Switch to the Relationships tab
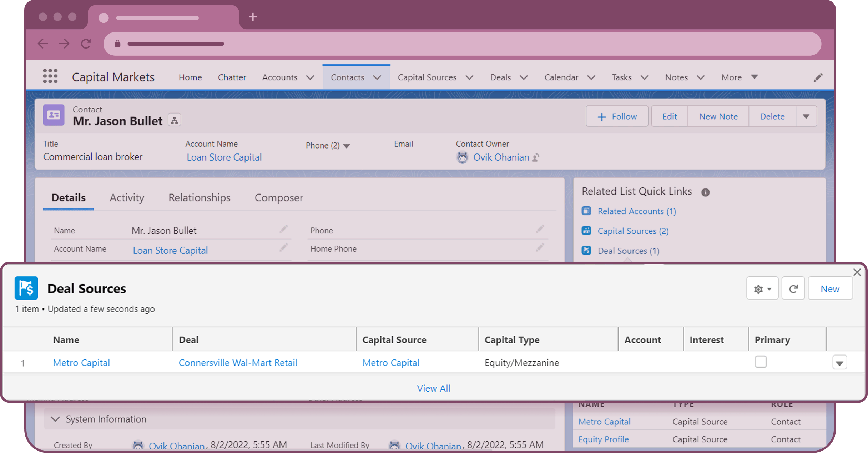The height and width of the screenshot is (453, 868). tap(200, 198)
